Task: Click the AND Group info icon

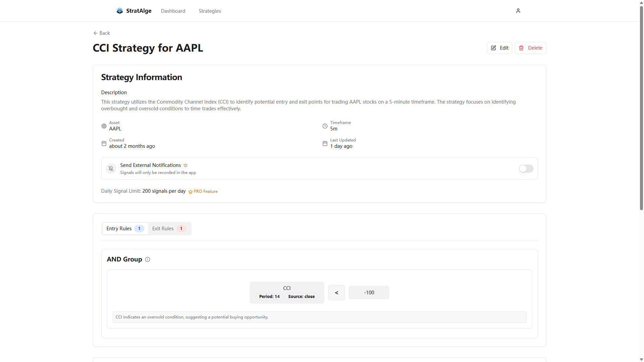Action: [x=148, y=259]
